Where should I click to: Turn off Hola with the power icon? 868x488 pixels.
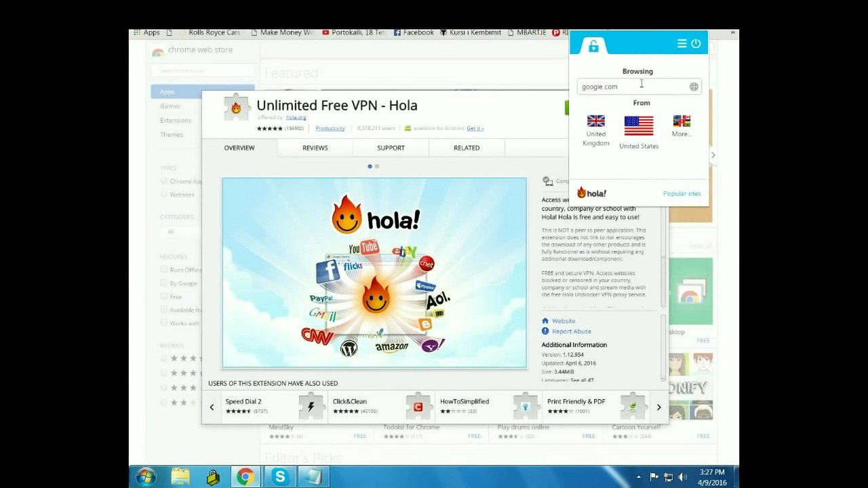coord(696,43)
